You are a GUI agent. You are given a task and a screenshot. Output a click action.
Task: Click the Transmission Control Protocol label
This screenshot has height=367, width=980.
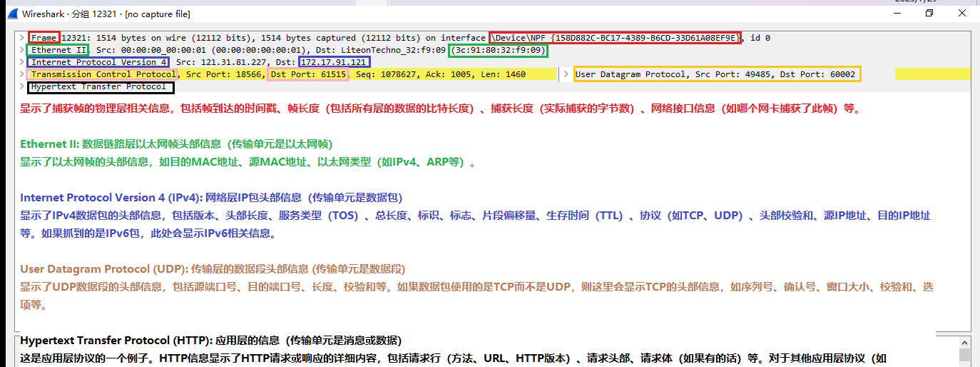(x=103, y=74)
